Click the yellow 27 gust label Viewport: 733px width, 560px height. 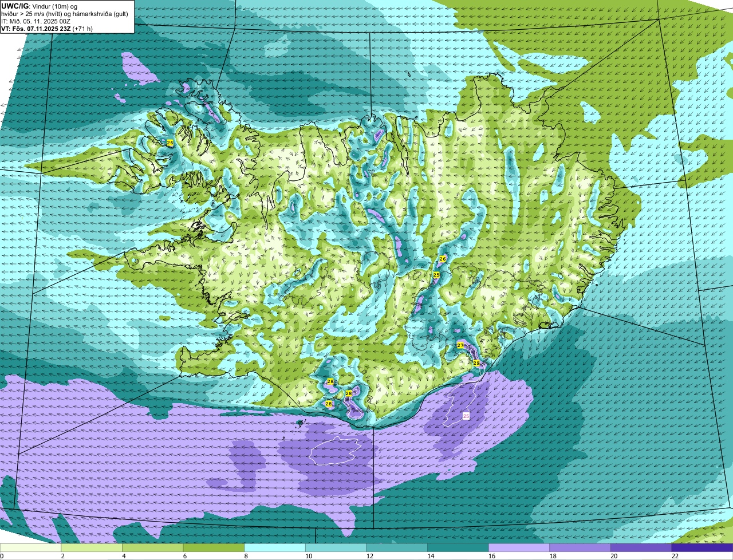click(x=460, y=345)
